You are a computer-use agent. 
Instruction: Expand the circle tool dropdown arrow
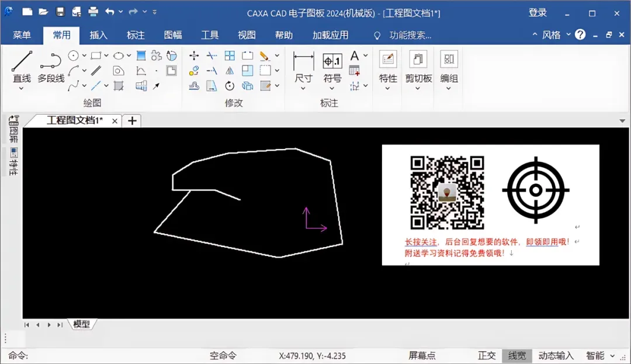[84, 56]
